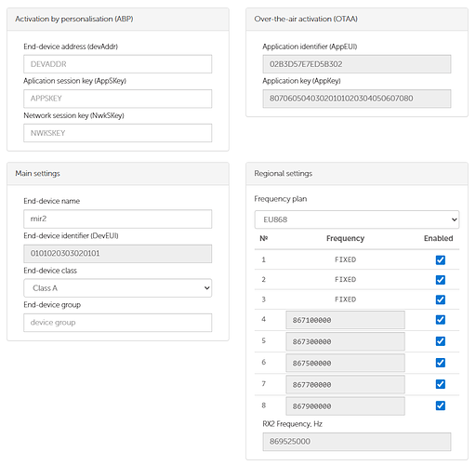This screenshot has width=476, height=465.
Task: Open the End-device class dropdown
Action: click(x=118, y=288)
